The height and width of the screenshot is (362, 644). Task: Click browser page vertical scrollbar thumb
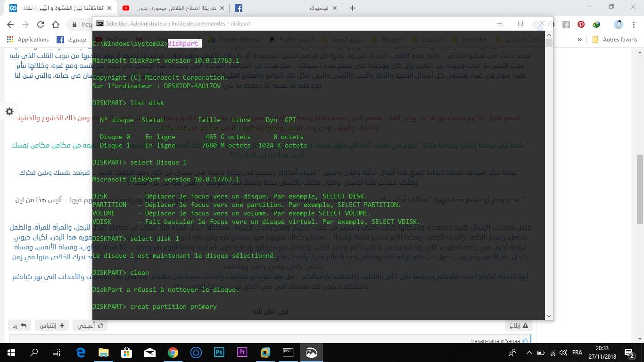(640, 189)
